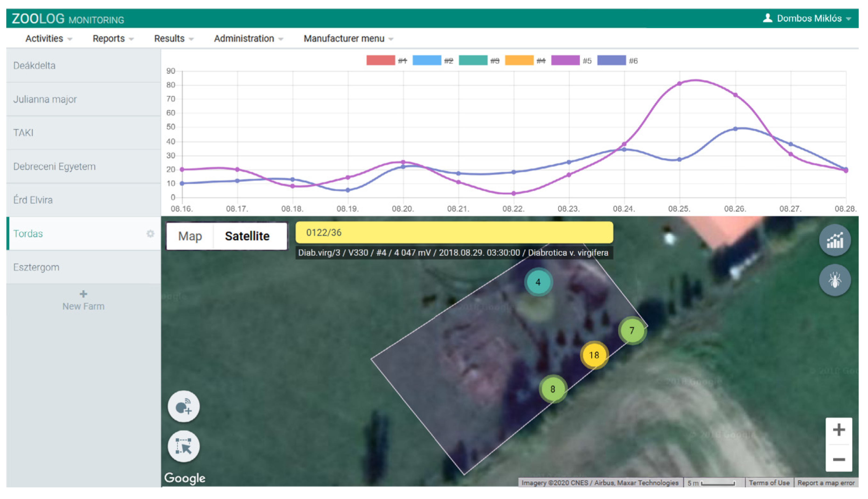Toggle the red #1 legend color swatch
868x499 pixels.
(x=380, y=61)
